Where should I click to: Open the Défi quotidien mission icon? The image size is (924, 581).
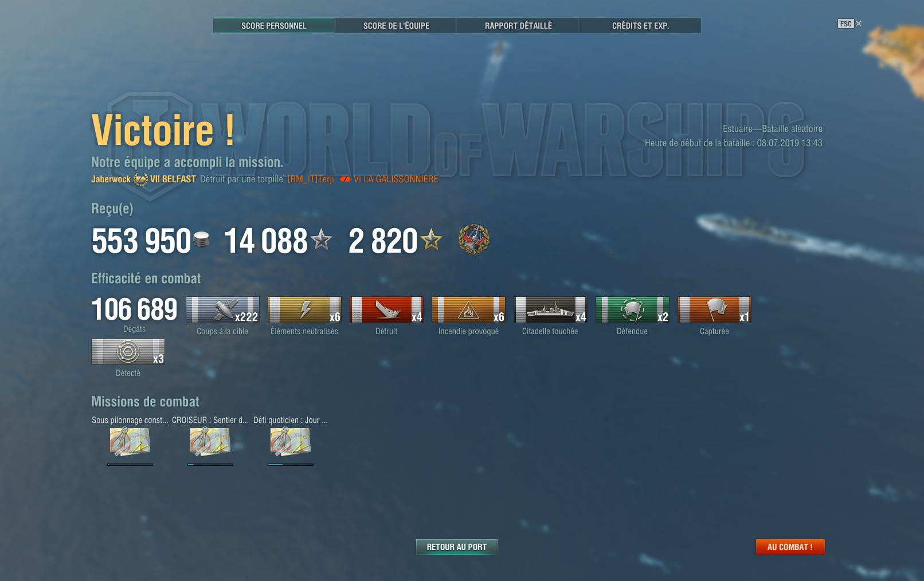click(291, 442)
